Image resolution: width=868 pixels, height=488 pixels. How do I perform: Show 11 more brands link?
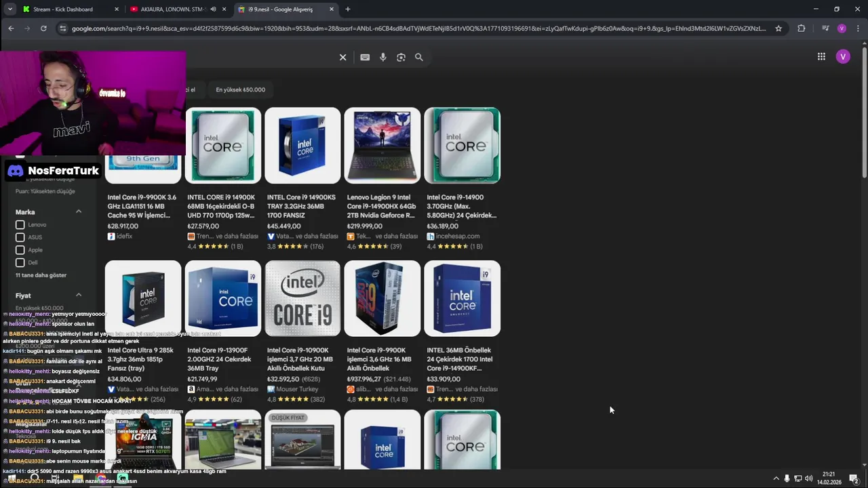[41, 275]
